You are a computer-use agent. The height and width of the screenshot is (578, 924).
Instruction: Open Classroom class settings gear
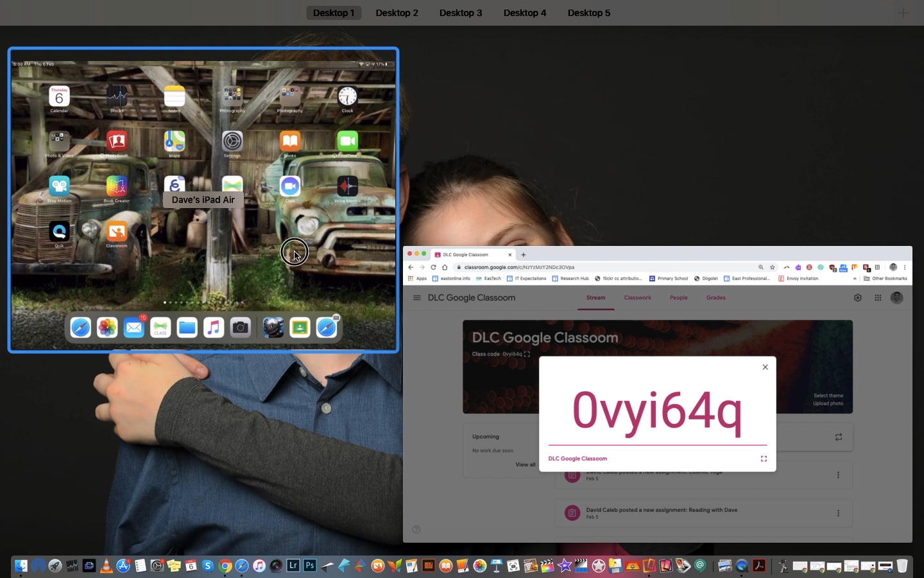click(x=858, y=298)
